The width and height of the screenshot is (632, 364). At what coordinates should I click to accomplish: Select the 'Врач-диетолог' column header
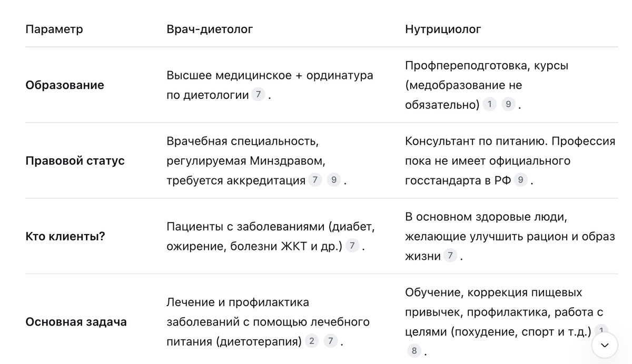click(x=210, y=29)
